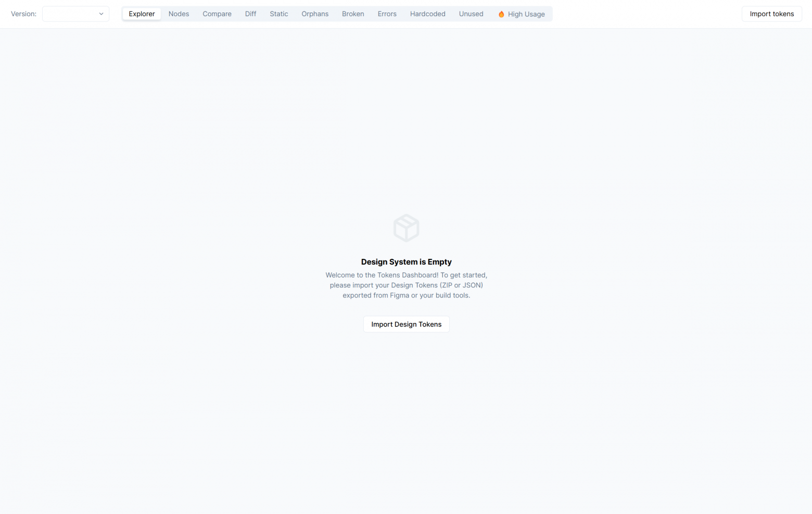812x514 pixels.
Task: Open the Nodes tab
Action: tap(179, 14)
